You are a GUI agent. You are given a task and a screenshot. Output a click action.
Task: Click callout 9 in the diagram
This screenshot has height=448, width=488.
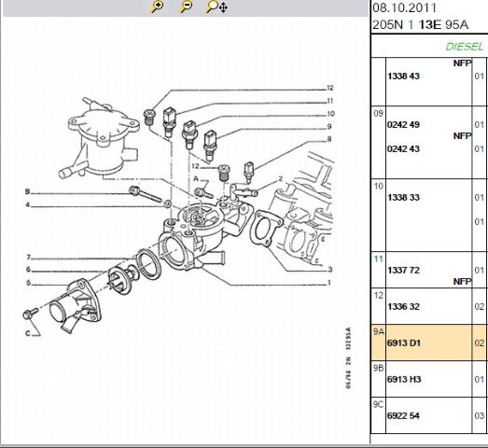point(329,126)
